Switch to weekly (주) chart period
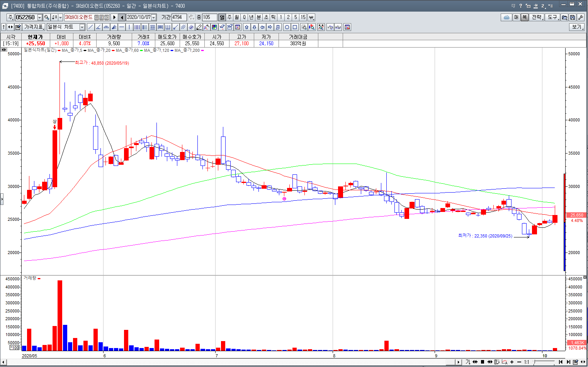Viewport: 588px width, 367px height. (229, 17)
